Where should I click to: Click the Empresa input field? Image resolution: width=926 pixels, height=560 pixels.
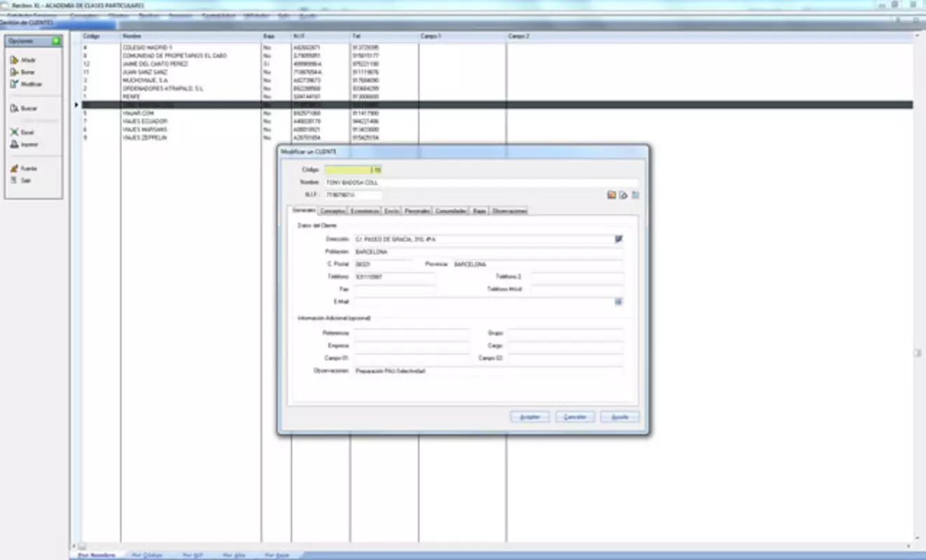tap(411, 346)
